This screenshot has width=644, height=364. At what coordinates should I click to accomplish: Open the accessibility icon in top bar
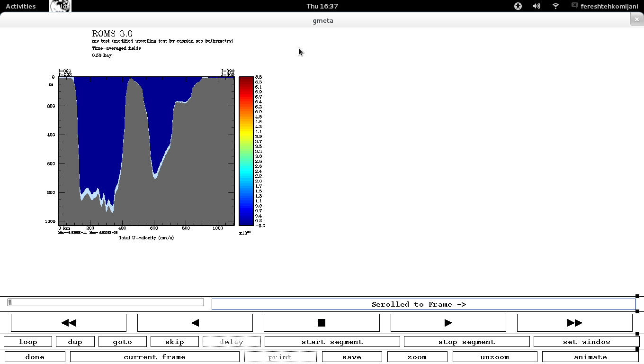point(518,6)
